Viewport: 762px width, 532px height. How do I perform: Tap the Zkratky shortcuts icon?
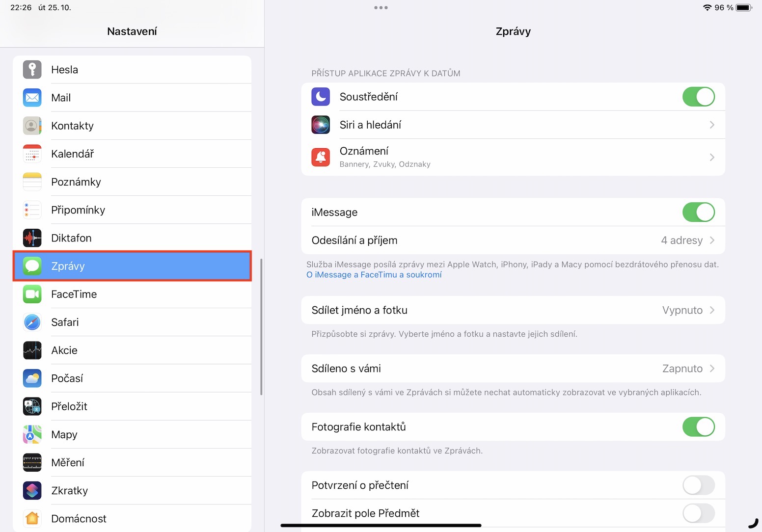(32, 490)
